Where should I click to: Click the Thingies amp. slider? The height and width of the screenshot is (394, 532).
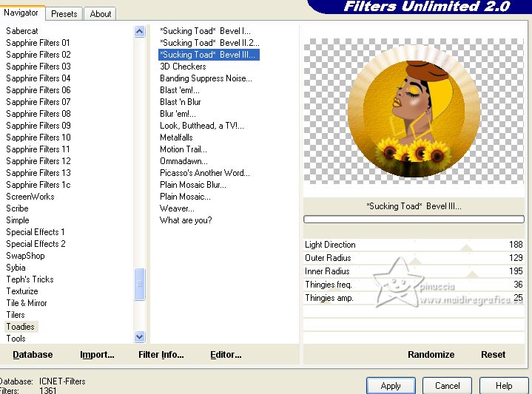414,298
